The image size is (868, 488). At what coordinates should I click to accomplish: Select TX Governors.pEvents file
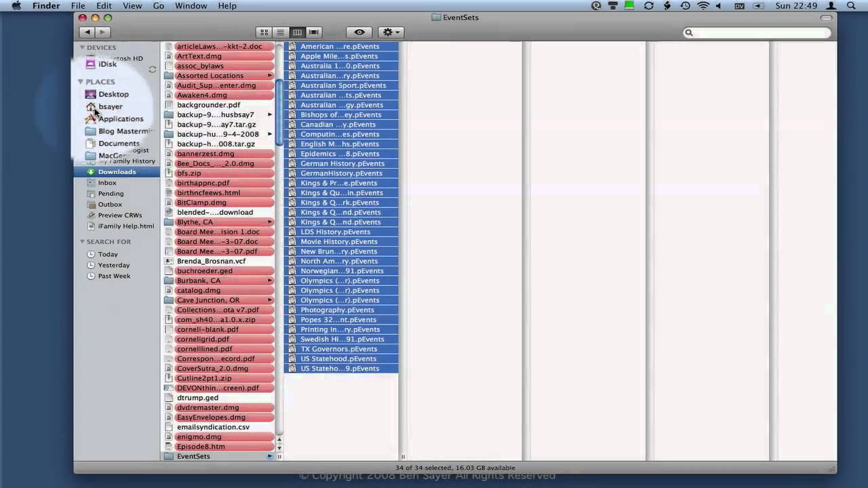pyautogui.click(x=341, y=349)
